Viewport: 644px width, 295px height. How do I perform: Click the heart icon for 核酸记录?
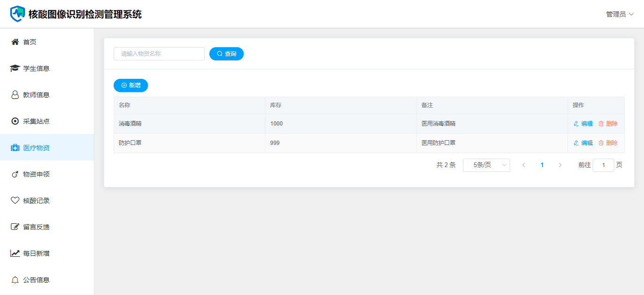pos(15,201)
